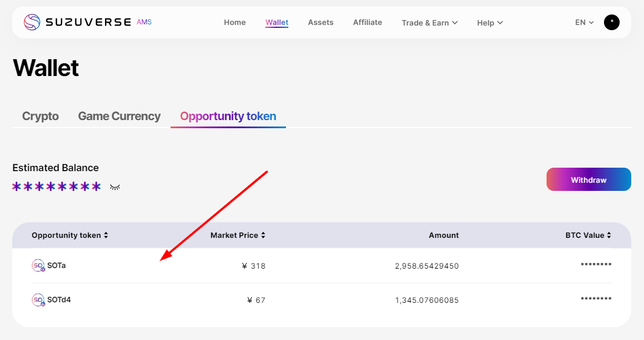Image resolution: width=644 pixels, height=340 pixels.
Task: Select the Opportunity token tab
Action: pyautogui.click(x=228, y=116)
